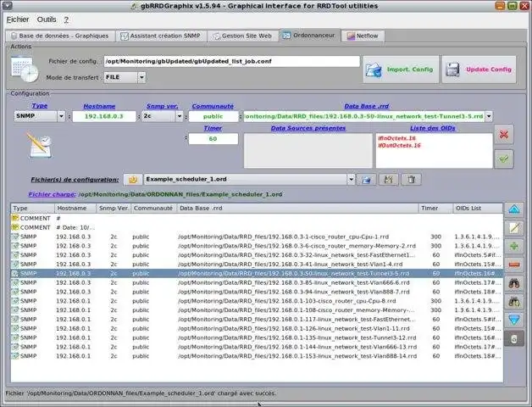Click the Data Sources présentes link
The image size is (532, 407).
[308, 128]
